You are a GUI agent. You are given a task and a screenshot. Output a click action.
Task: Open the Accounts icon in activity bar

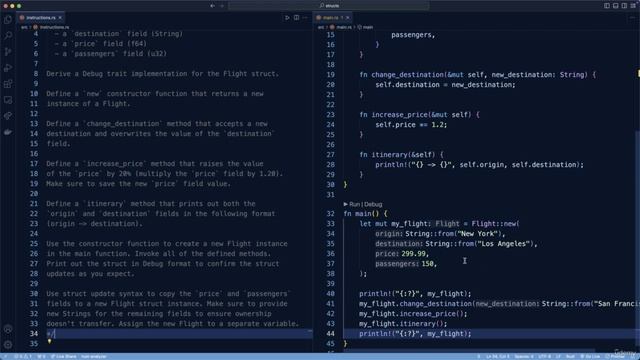click(8, 329)
